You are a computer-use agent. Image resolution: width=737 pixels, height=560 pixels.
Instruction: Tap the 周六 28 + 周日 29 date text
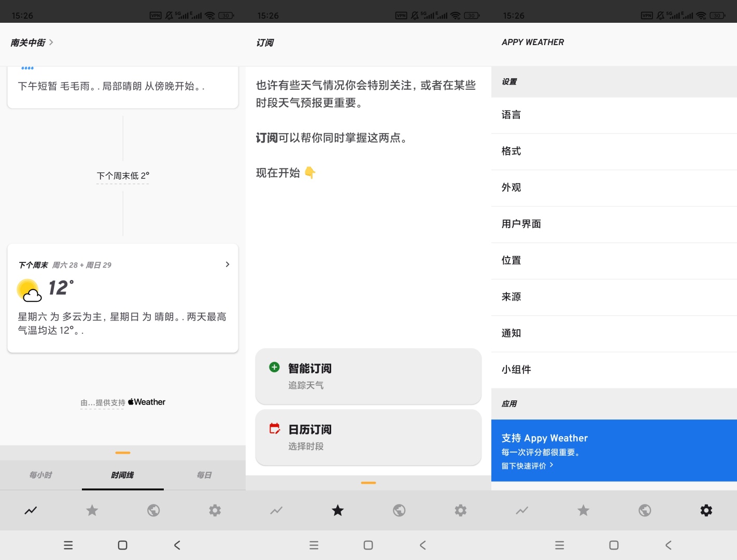point(82,265)
